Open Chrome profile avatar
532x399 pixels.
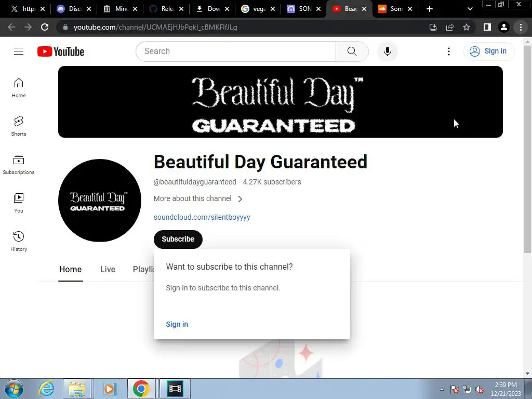pyautogui.click(x=504, y=27)
